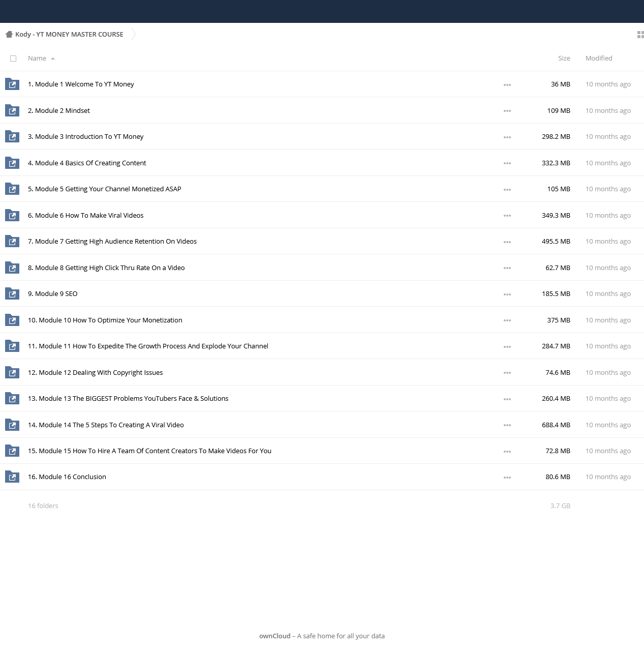Click the folder icon for Module 16 Conclusion

(12, 477)
